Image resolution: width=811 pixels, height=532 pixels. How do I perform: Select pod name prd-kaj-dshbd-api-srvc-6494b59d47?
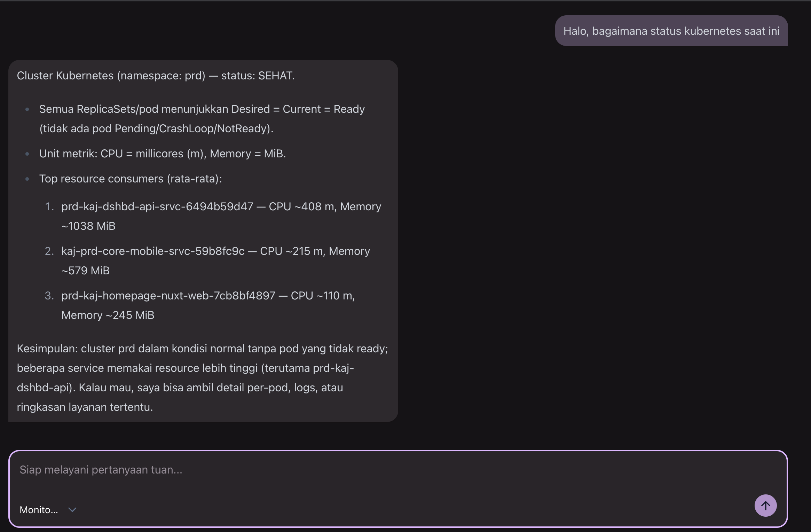157,206
